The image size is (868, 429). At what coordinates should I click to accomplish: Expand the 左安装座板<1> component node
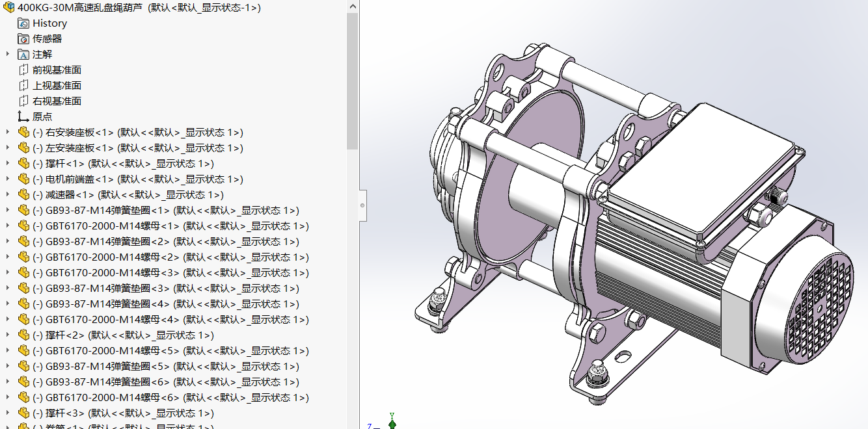pyautogui.click(x=8, y=148)
